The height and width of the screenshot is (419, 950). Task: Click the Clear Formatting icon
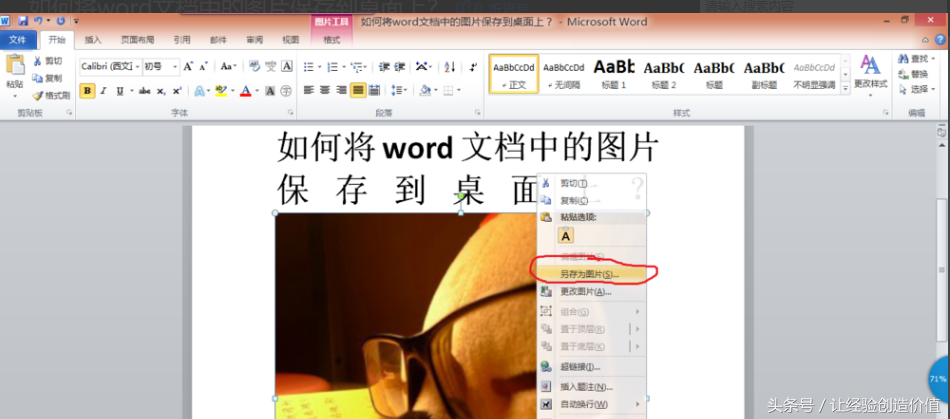coord(254,67)
